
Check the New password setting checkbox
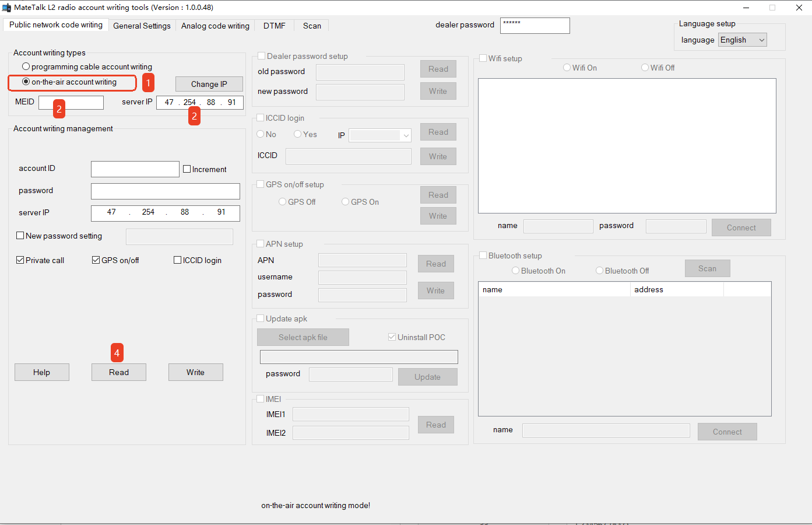click(x=19, y=236)
